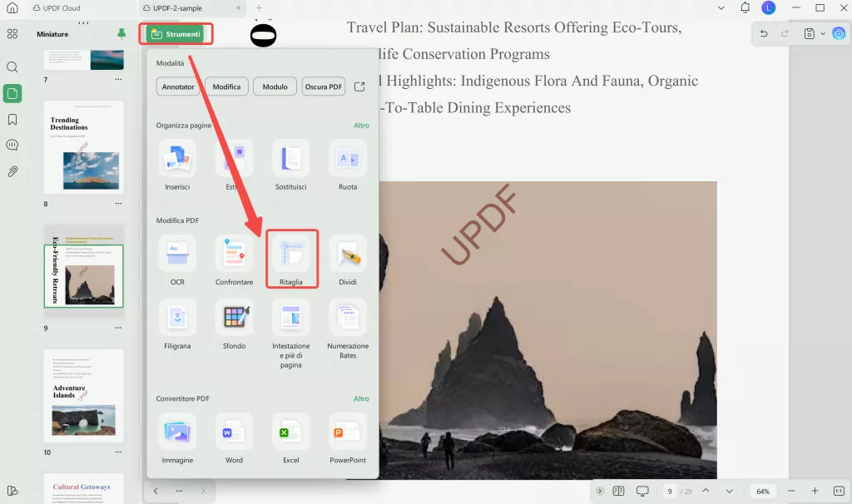The height and width of the screenshot is (504, 852).
Task: Undo the last action
Action: pos(764,33)
